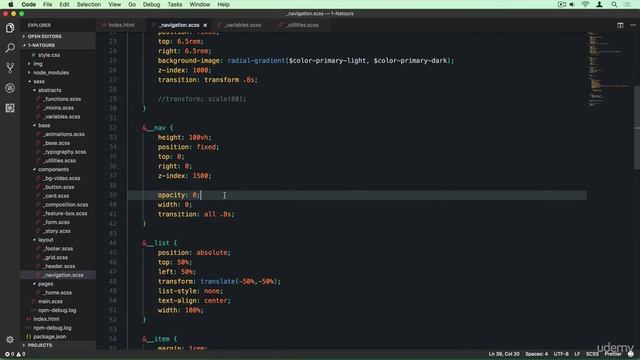Open _mixins.scss in the explorer
This screenshot has width=640, height=360.
click(x=58, y=108)
